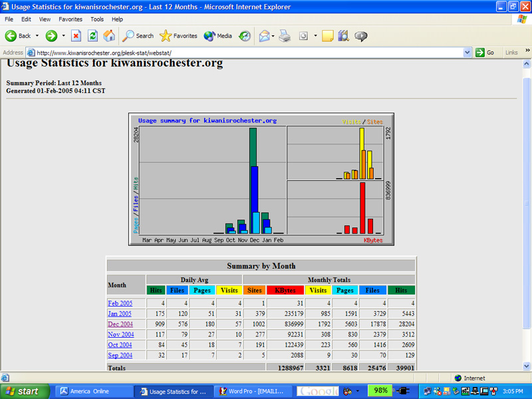The height and width of the screenshot is (399, 532).
Task: Click the KBytes value 836999
Action: (x=294, y=324)
